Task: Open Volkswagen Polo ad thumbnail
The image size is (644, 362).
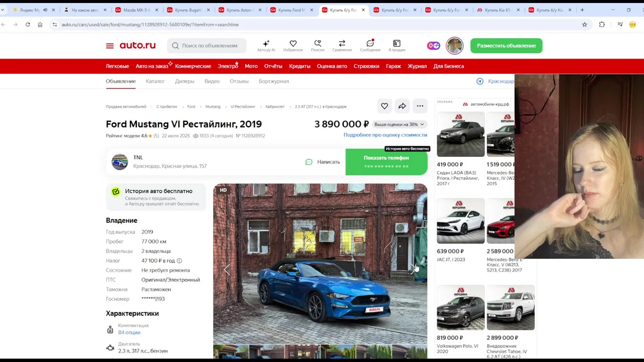Action: click(x=460, y=308)
